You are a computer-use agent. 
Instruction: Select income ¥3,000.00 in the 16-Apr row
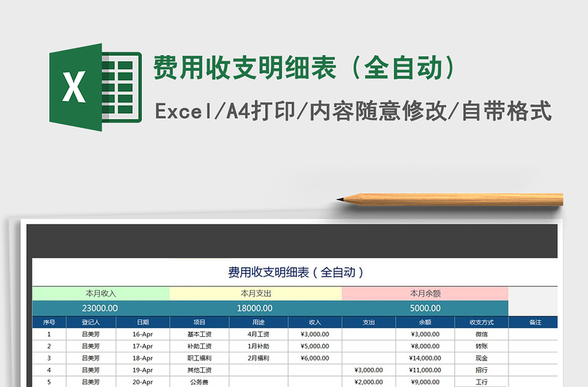point(315,334)
